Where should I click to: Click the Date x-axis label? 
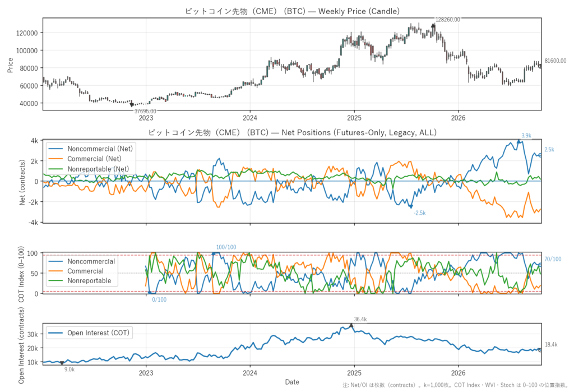292,382
